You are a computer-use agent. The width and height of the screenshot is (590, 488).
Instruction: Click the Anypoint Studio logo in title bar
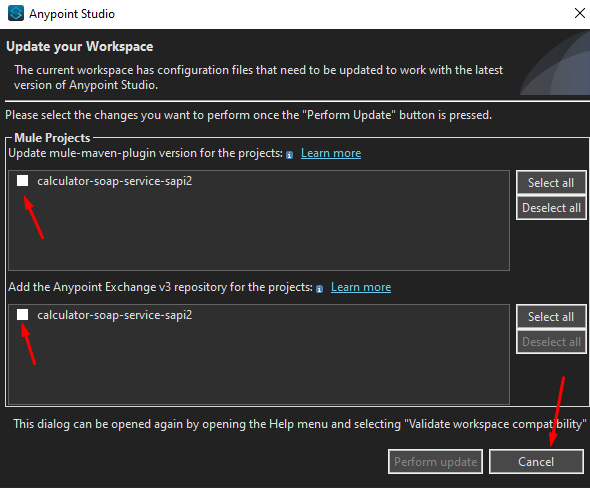16,14
